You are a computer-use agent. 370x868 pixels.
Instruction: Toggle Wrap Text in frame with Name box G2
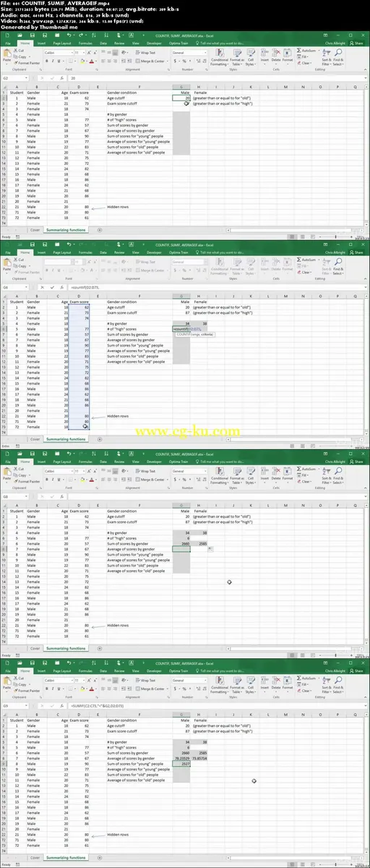[147, 53]
